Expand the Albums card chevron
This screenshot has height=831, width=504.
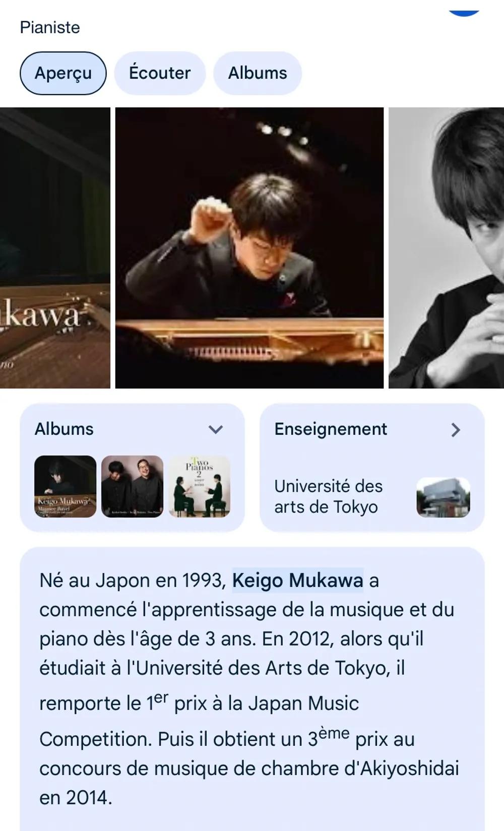pos(216,430)
